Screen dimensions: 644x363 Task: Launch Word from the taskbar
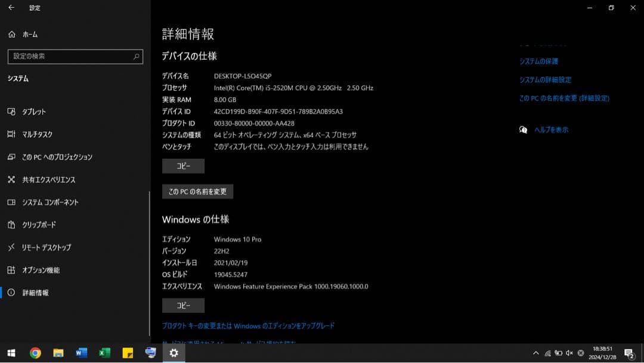click(x=81, y=353)
